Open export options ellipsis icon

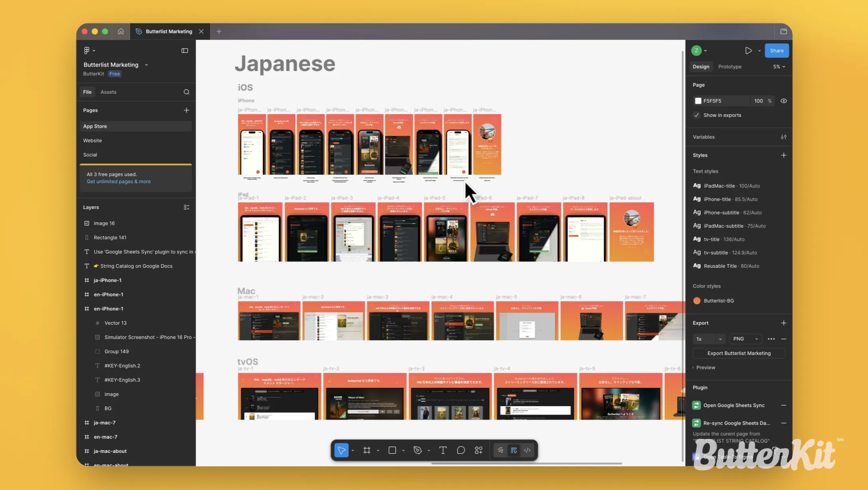point(771,339)
